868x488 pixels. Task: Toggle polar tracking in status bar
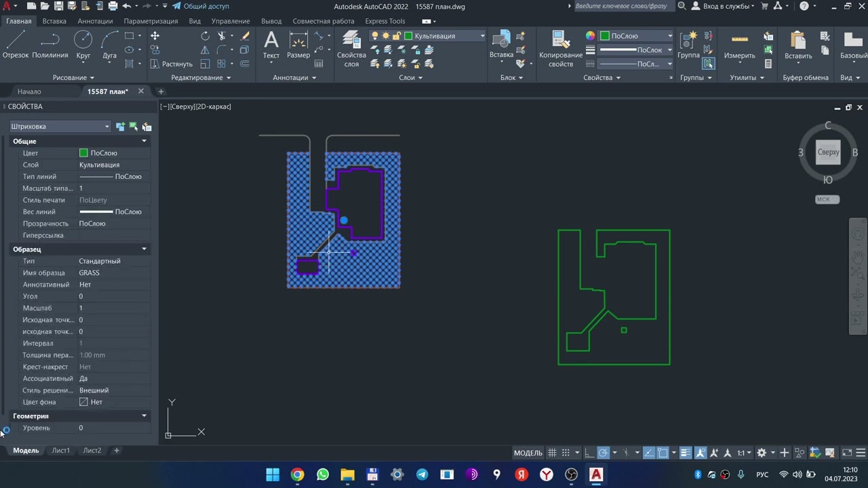click(603, 453)
